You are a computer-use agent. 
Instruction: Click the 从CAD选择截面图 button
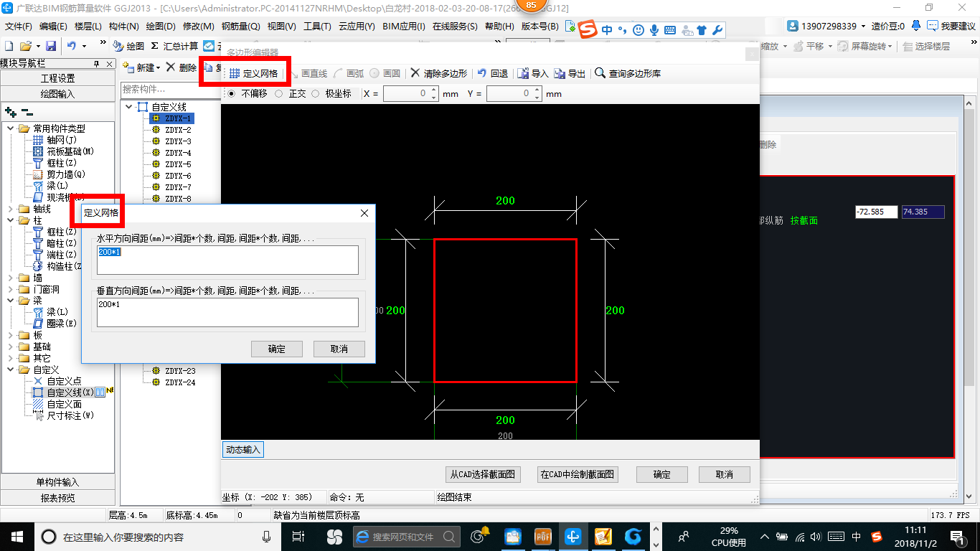click(x=482, y=474)
